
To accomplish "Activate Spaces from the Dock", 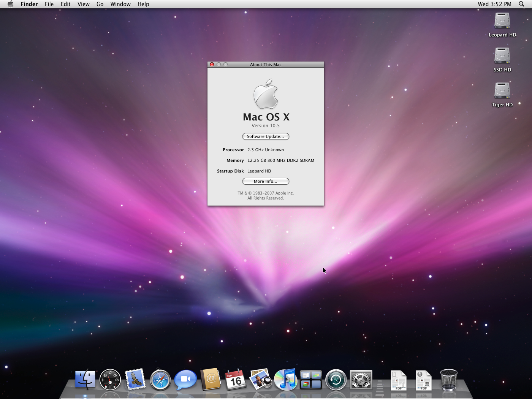I will pyautogui.click(x=310, y=379).
